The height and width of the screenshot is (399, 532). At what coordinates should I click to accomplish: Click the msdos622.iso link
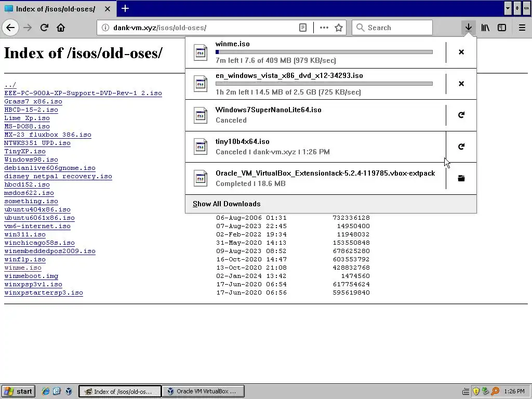coord(29,193)
